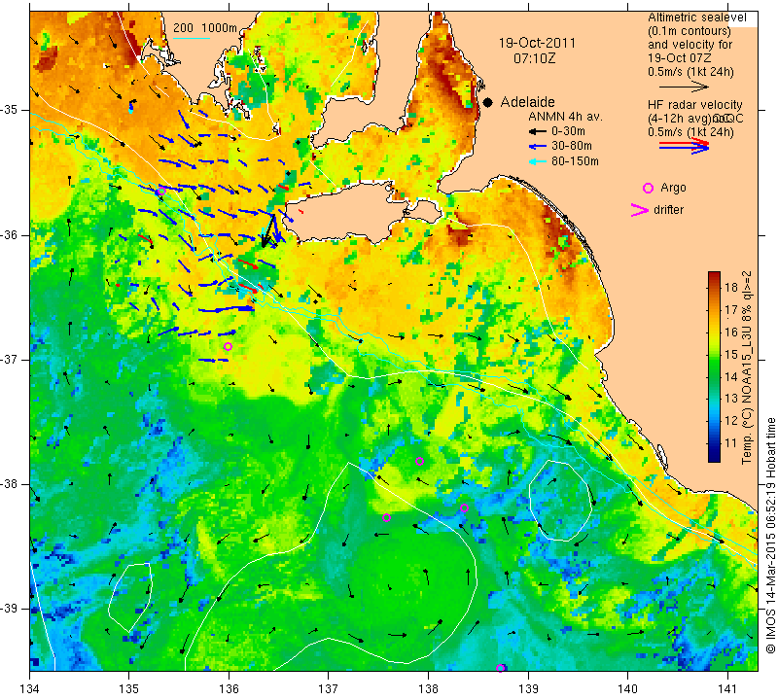Click the blue 30-80m legend arrow
Viewport: 778px width, 700px height.
tap(537, 147)
